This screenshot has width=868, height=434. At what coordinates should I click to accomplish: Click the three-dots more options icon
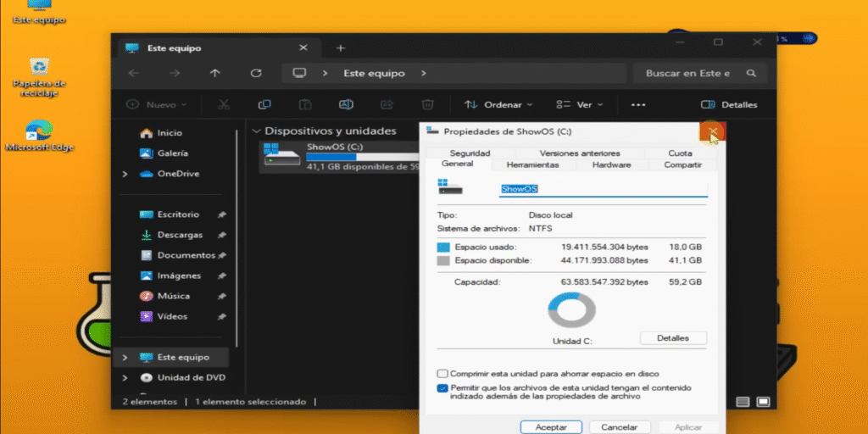638,105
